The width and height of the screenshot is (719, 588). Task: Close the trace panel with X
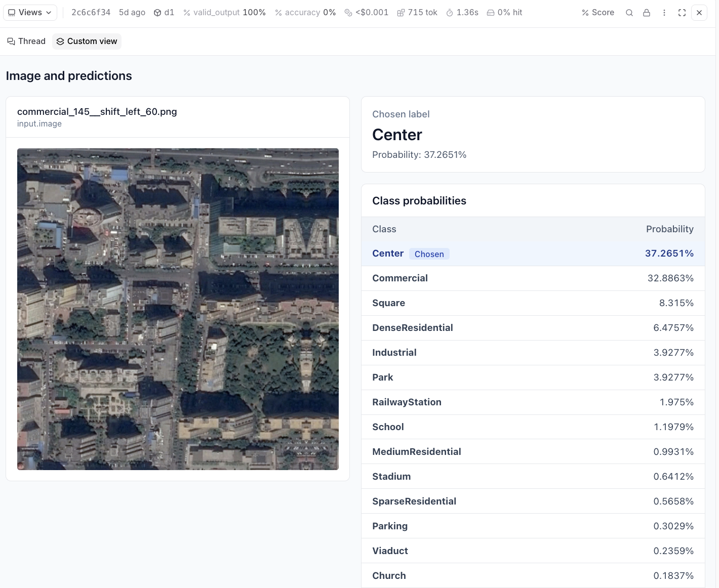pyautogui.click(x=699, y=13)
